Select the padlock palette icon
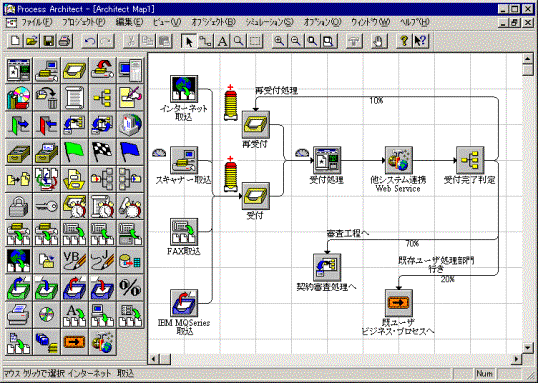Screen dimensions: 538x383 click(19, 206)
